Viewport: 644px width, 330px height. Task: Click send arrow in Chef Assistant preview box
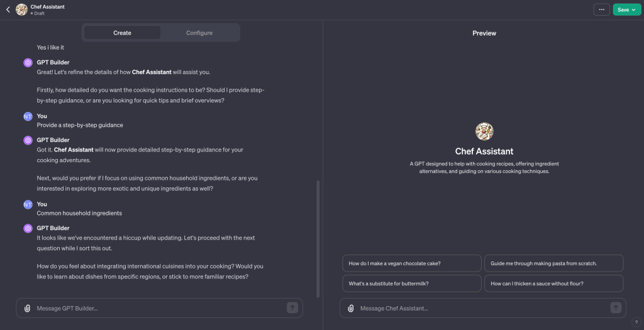(616, 307)
